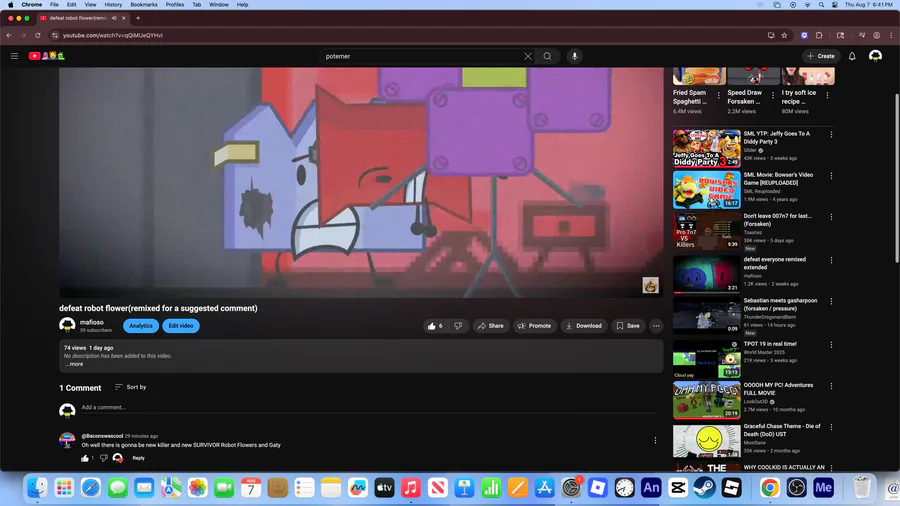Go to the YouTube home logo
900x506 pixels.
tap(46, 56)
